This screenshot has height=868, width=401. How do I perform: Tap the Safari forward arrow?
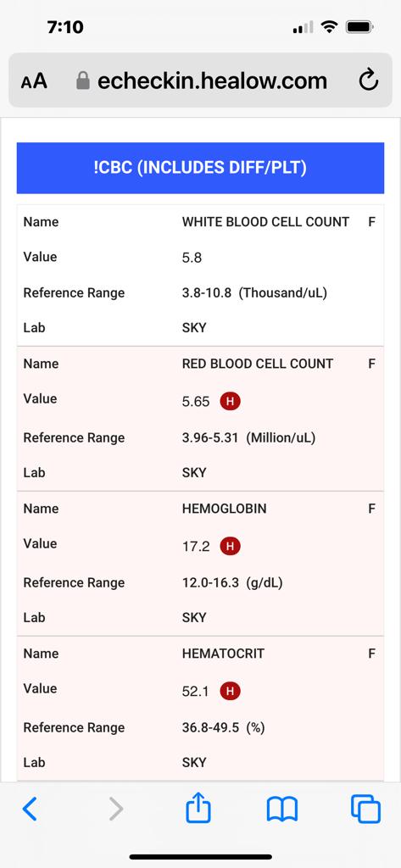coord(116,809)
